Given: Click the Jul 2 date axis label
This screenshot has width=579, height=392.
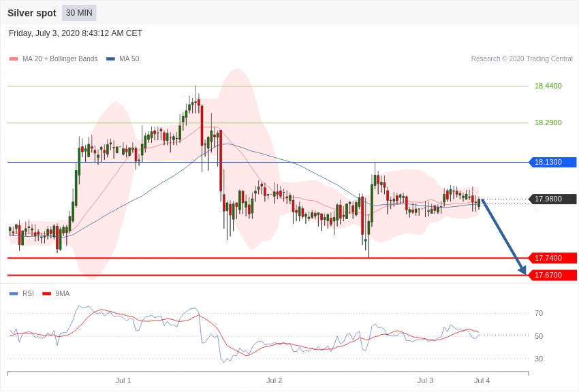Looking at the screenshot, I should click(274, 380).
